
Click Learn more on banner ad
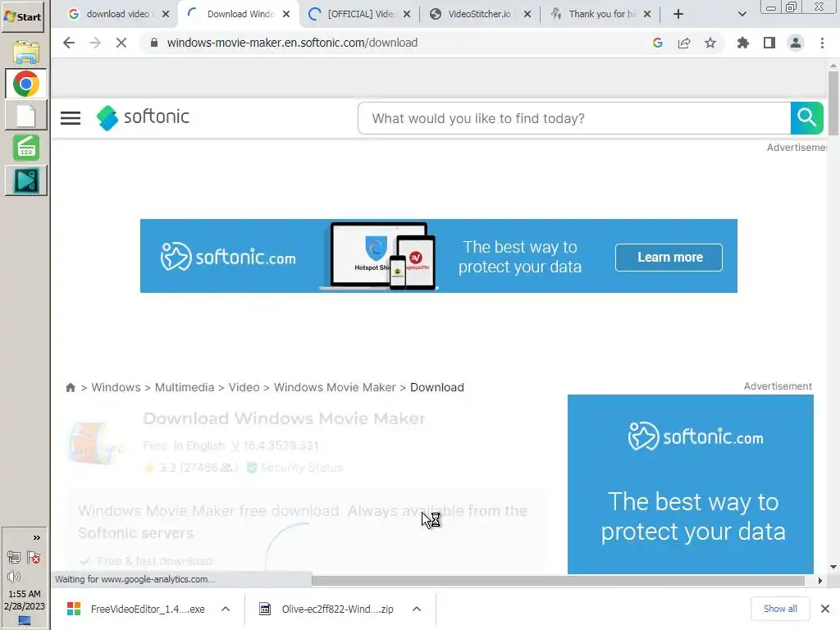tap(669, 257)
